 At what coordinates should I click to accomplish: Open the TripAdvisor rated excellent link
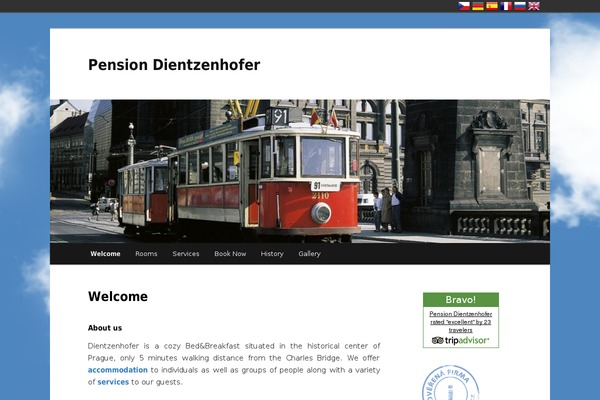(461, 322)
